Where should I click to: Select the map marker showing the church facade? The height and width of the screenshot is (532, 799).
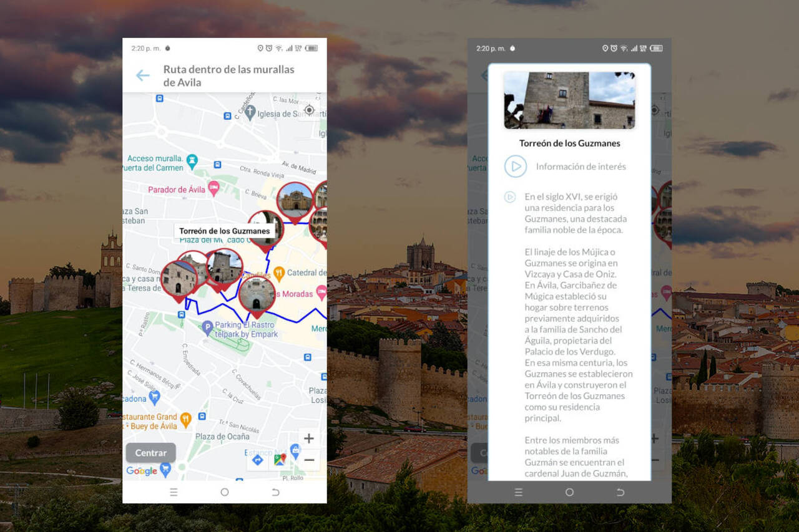click(x=295, y=200)
